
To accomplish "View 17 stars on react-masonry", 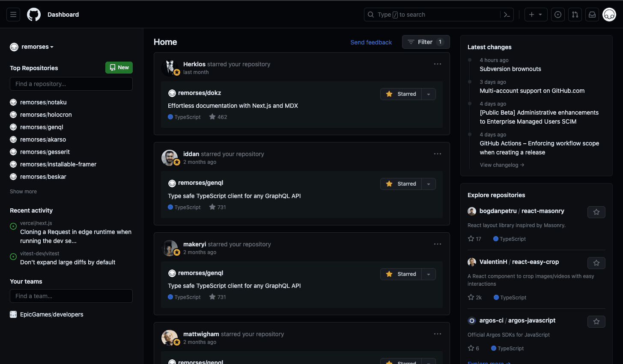I will [x=474, y=239].
